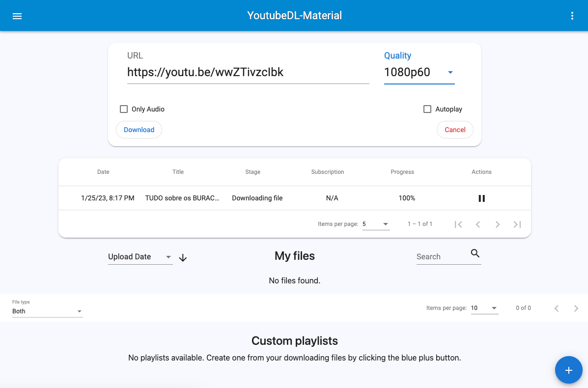Go to next page of downloads table

click(x=497, y=224)
